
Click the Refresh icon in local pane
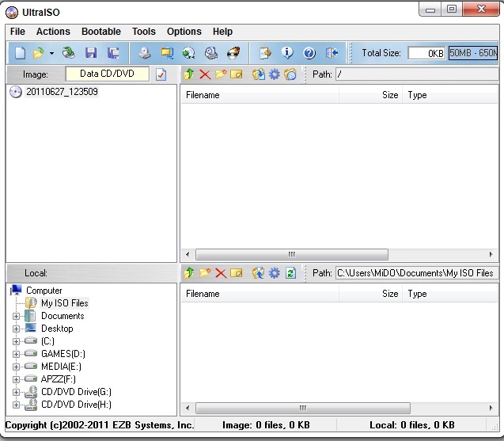click(x=290, y=273)
